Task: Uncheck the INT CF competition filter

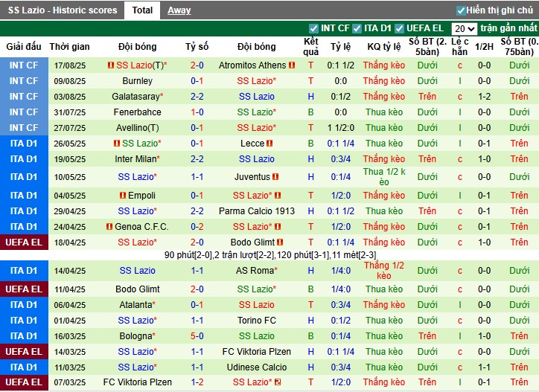Action: [x=313, y=28]
